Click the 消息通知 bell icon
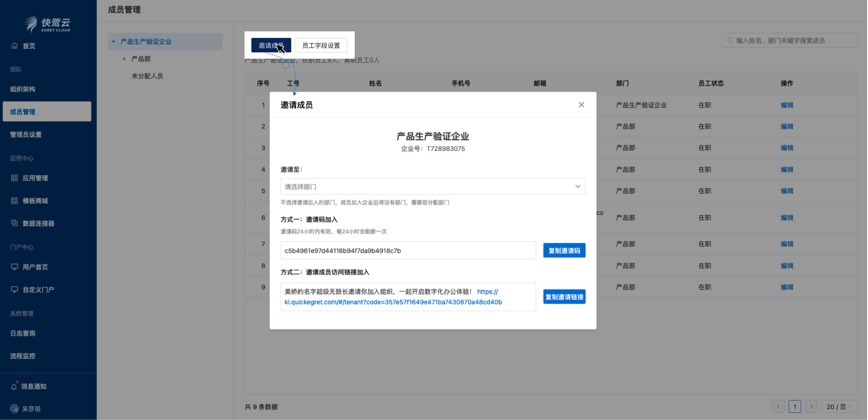 pos(14,386)
